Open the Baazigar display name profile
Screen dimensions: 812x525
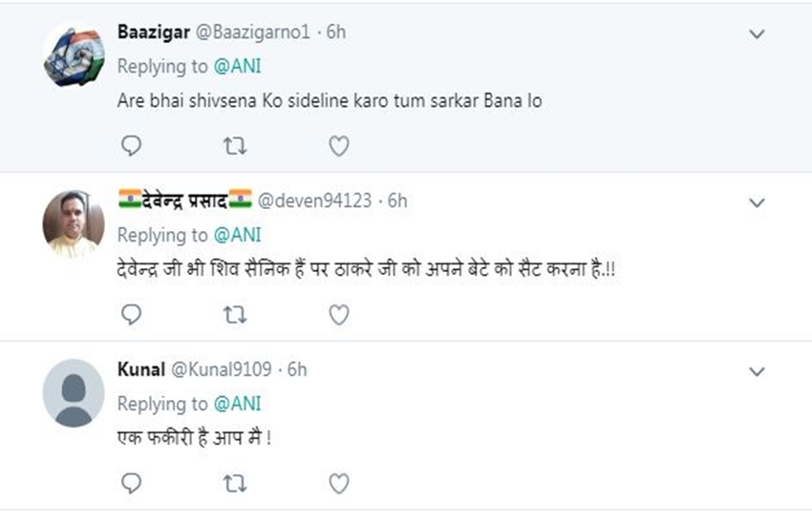click(153, 31)
